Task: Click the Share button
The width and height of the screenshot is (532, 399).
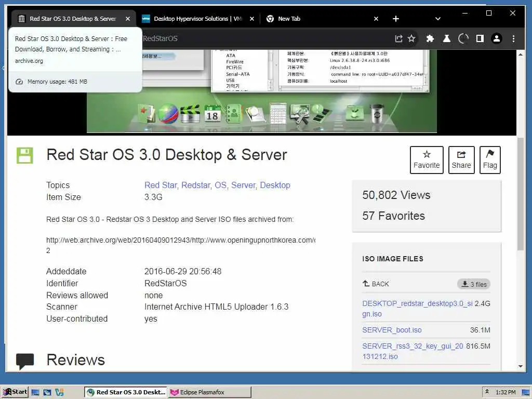Action: (461, 160)
